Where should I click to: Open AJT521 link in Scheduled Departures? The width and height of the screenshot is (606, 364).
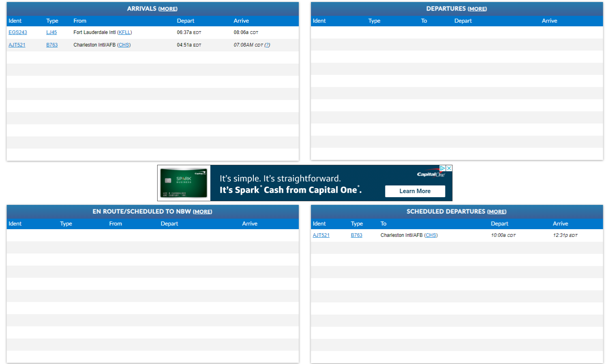tap(321, 235)
